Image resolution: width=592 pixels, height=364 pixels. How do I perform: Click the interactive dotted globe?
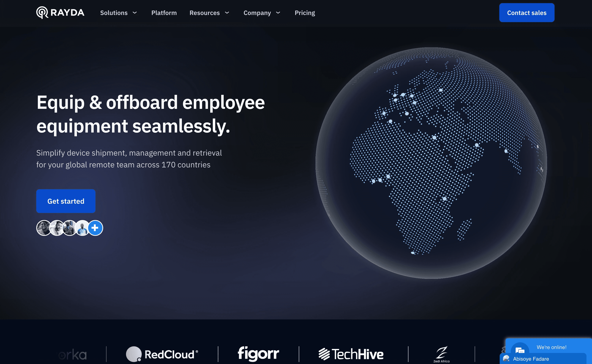click(x=431, y=163)
